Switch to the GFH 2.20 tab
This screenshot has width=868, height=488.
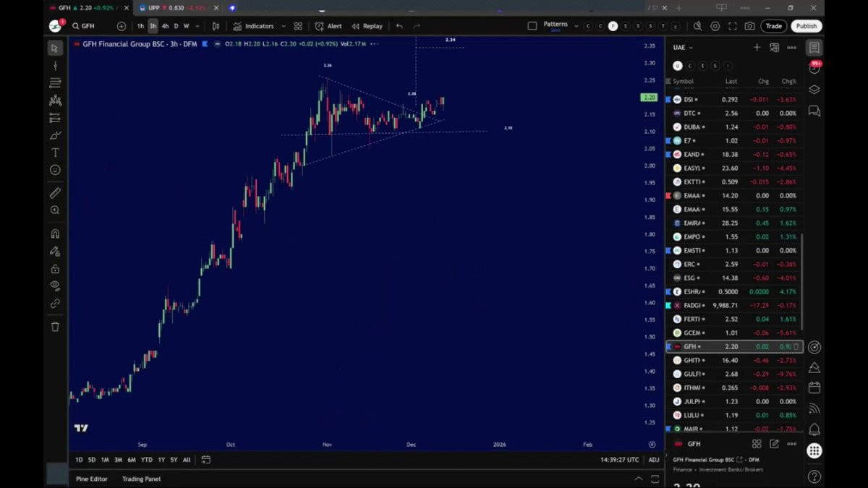(x=88, y=8)
